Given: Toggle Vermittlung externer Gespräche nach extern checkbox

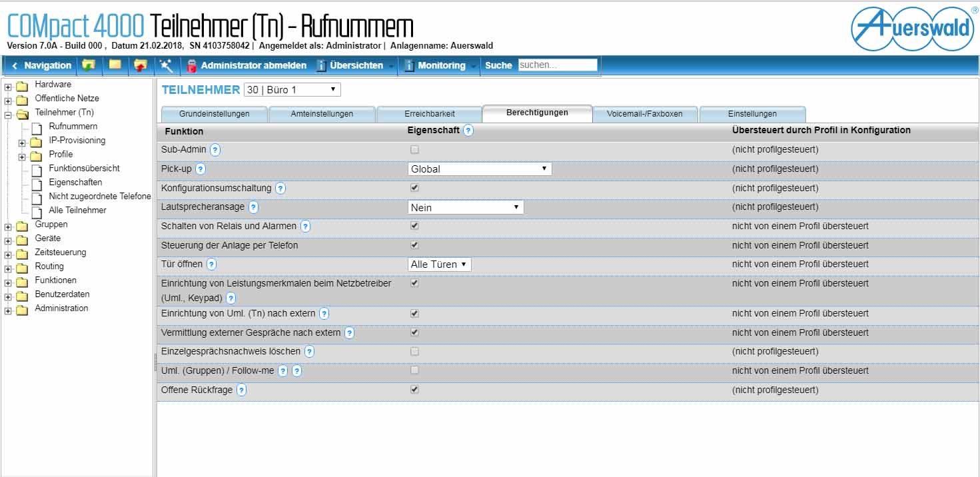Looking at the screenshot, I should click(x=414, y=332).
